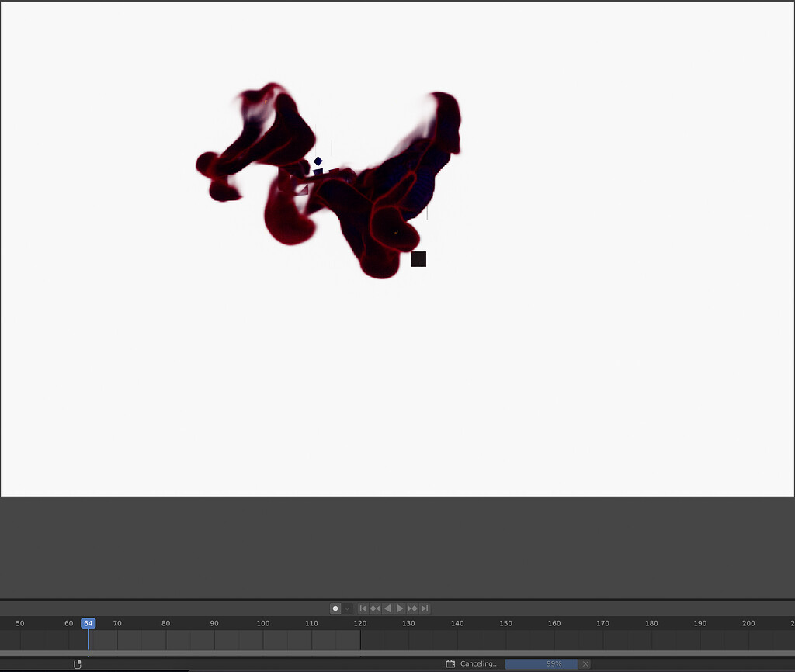Image resolution: width=795 pixels, height=672 pixels.
Task: Click the mouse icon in the status bar
Action: pos(78,664)
